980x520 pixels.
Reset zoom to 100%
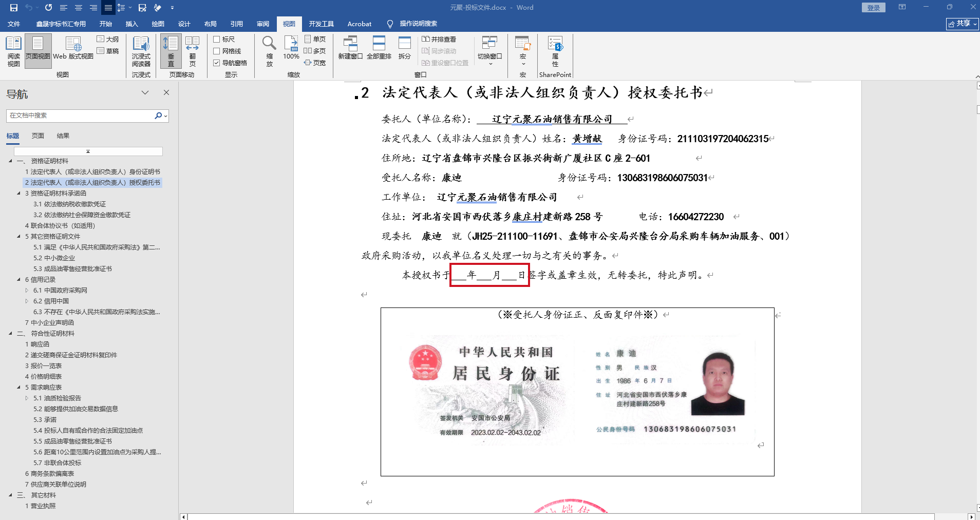point(291,49)
